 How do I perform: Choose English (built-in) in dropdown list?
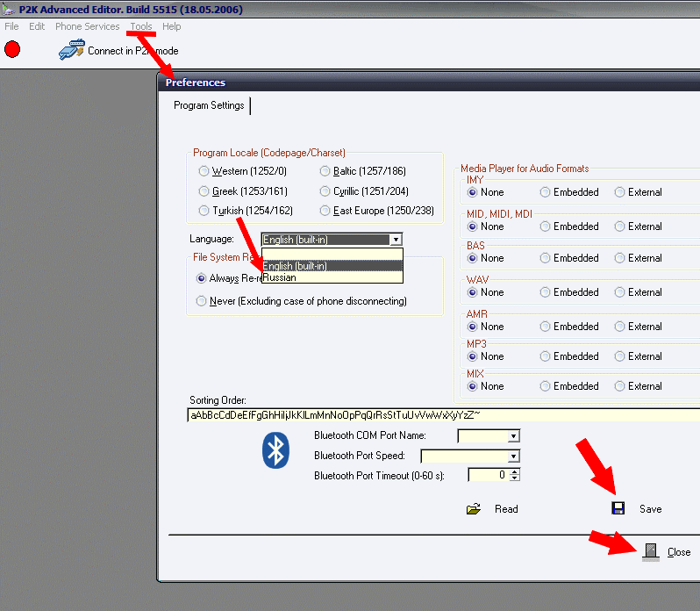pos(332,266)
